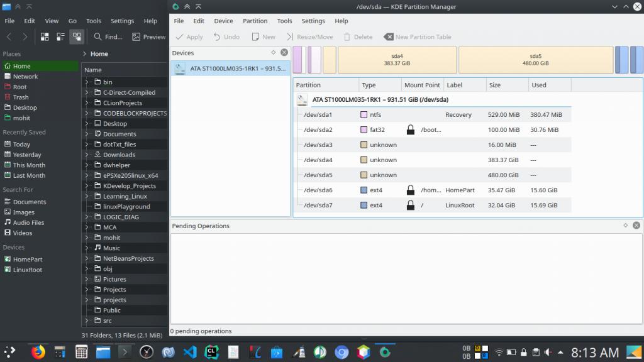Switch Dolphin to Compact view mode
The height and width of the screenshot is (362, 644).
click(60, 37)
